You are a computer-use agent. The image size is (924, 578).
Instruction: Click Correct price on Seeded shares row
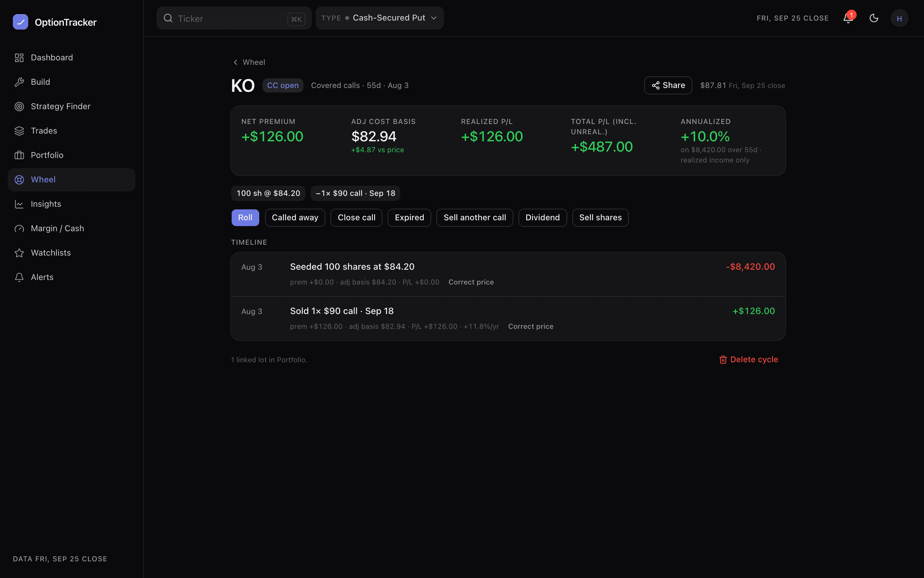(471, 282)
